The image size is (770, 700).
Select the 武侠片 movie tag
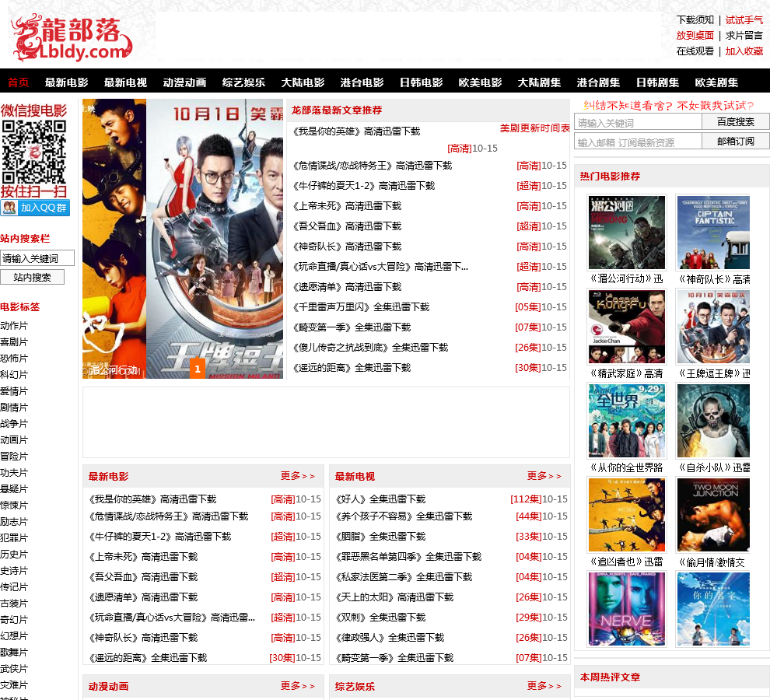pyautogui.click(x=14, y=669)
